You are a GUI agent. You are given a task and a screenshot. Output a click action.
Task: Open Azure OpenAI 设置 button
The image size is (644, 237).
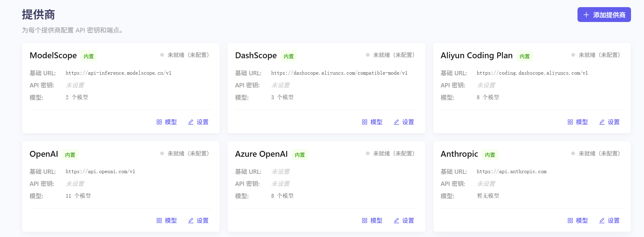pos(404,221)
